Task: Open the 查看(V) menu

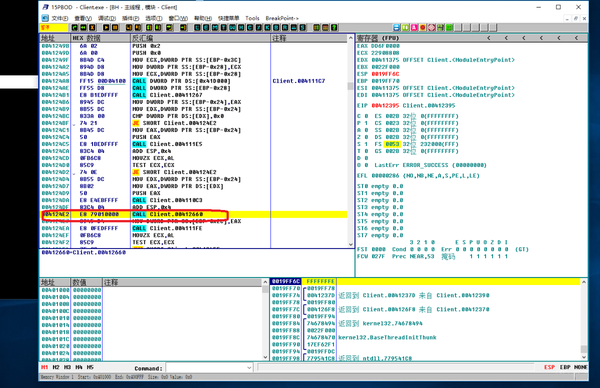Action: (x=83, y=18)
